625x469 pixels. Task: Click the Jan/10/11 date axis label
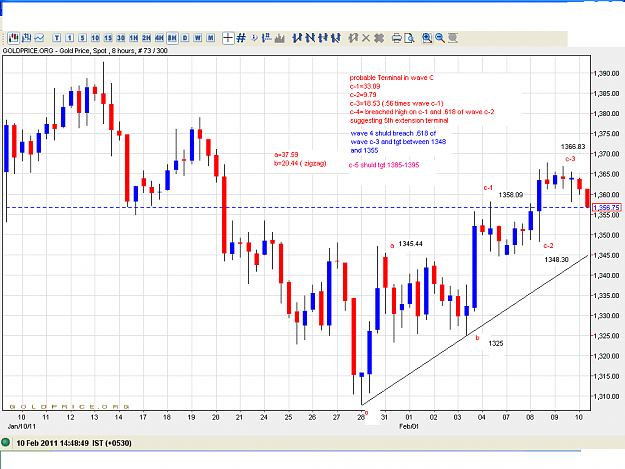pyautogui.click(x=22, y=426)
